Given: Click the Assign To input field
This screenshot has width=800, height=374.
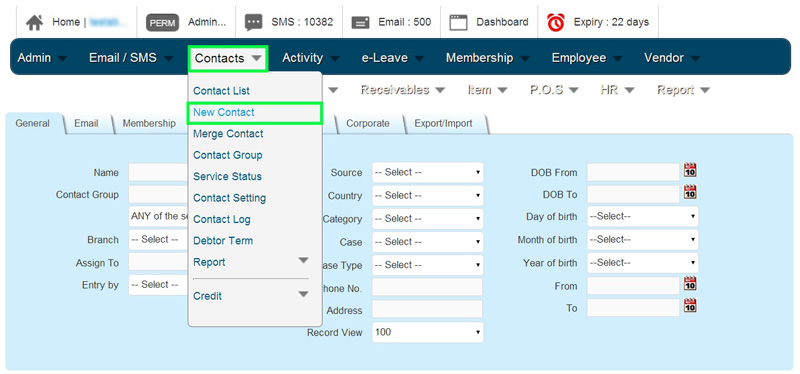Looking at the screenshot, I should (158, 262).
